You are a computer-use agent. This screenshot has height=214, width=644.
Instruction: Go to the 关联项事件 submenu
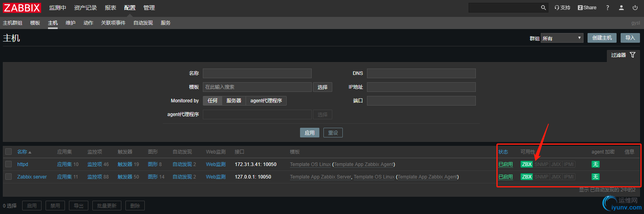[x=113, y=23]
